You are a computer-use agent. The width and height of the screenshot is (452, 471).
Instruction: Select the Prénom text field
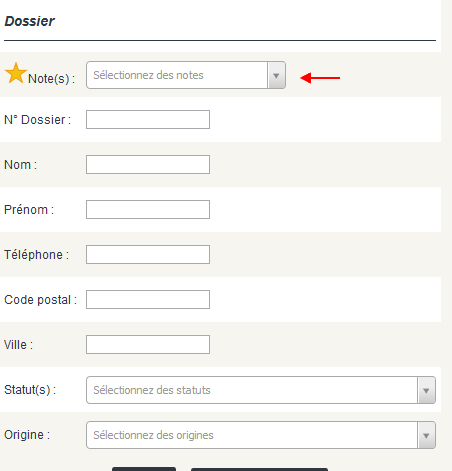point(148,209)
